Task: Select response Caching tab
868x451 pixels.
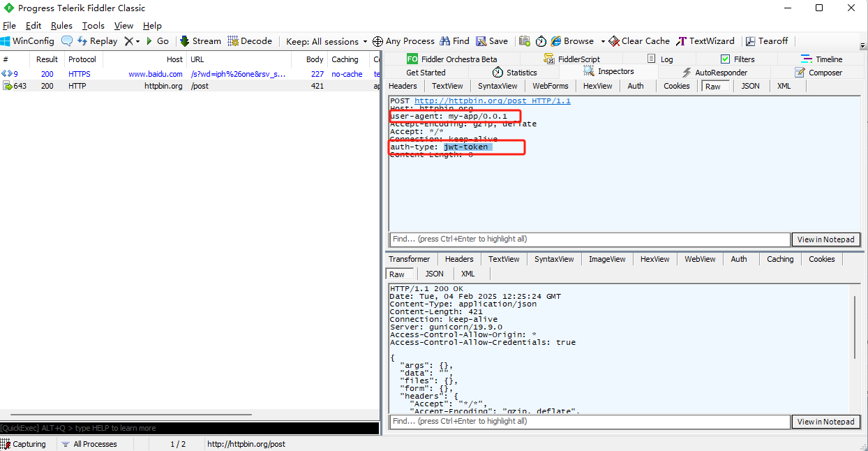Action: (780, 259)
